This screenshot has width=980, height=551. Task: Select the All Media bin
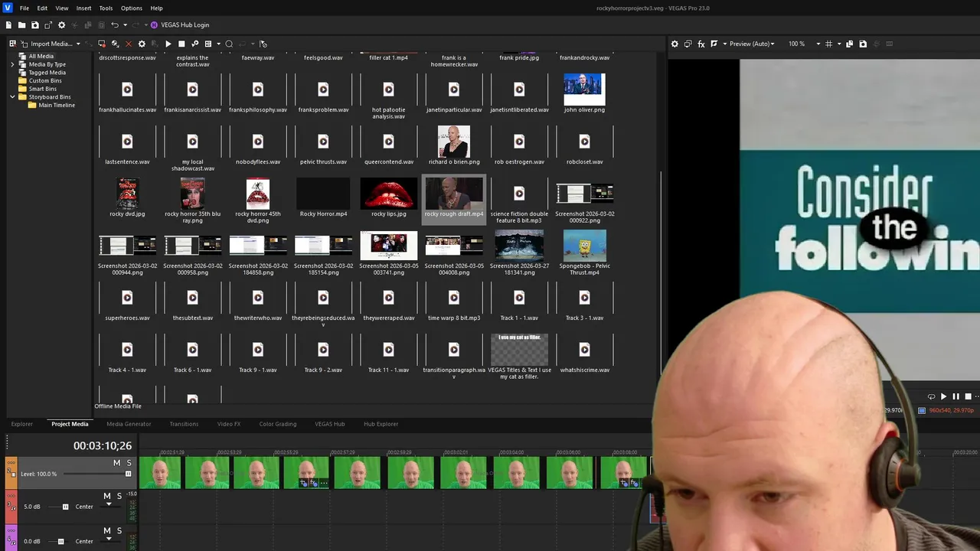coord(41,56)
